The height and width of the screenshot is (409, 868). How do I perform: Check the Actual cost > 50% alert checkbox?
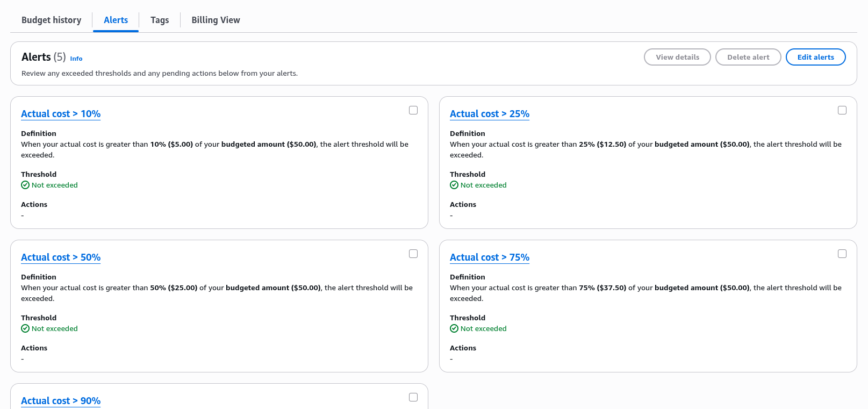[413, 254]
